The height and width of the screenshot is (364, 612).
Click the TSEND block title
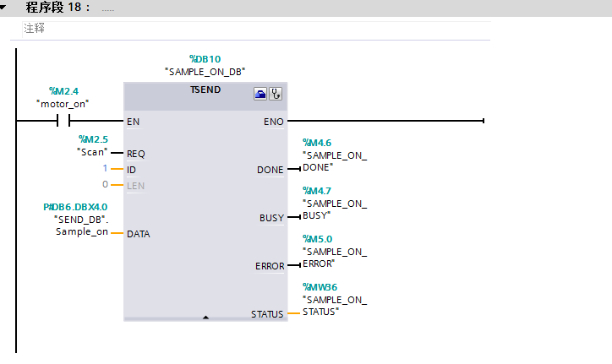(x=205, y=90)
